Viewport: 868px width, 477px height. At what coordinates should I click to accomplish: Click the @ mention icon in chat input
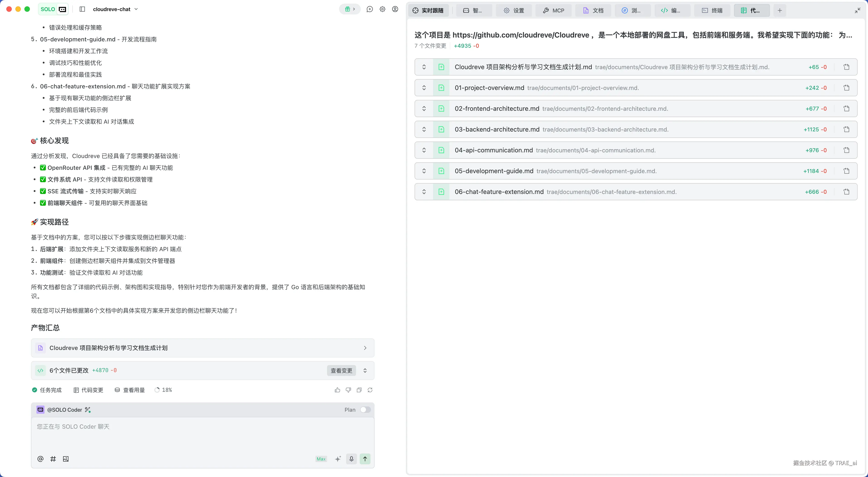pos(40,459)
